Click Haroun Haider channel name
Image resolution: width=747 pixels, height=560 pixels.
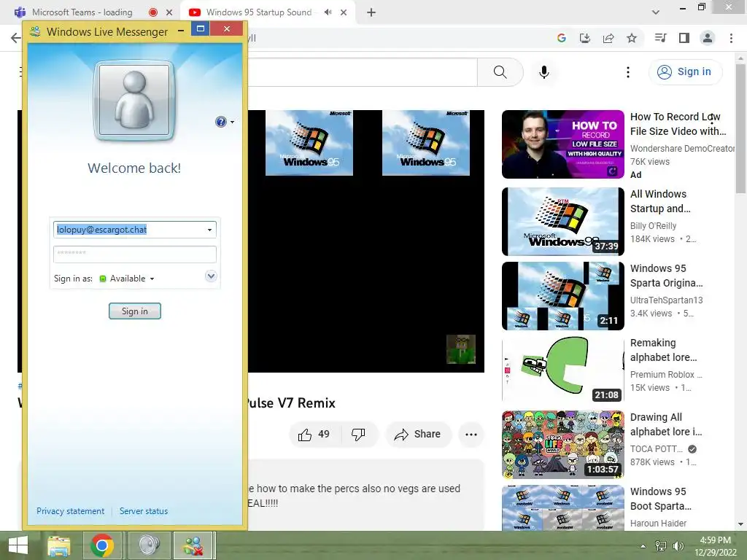tap(659, 524)
